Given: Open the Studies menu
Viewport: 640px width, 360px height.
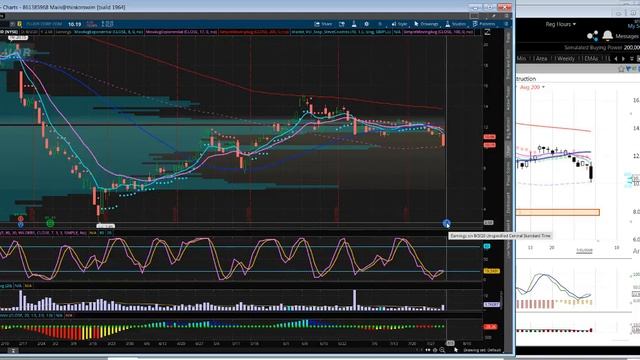Looking at the screenshot, I should (455, 24).
